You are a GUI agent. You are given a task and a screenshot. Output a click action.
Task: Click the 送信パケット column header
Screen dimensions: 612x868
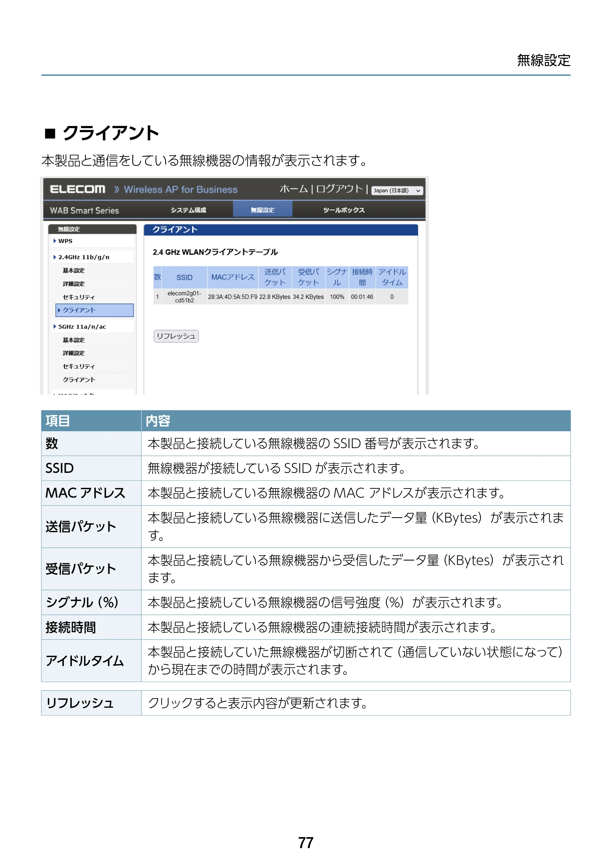(x=275, y=277)
